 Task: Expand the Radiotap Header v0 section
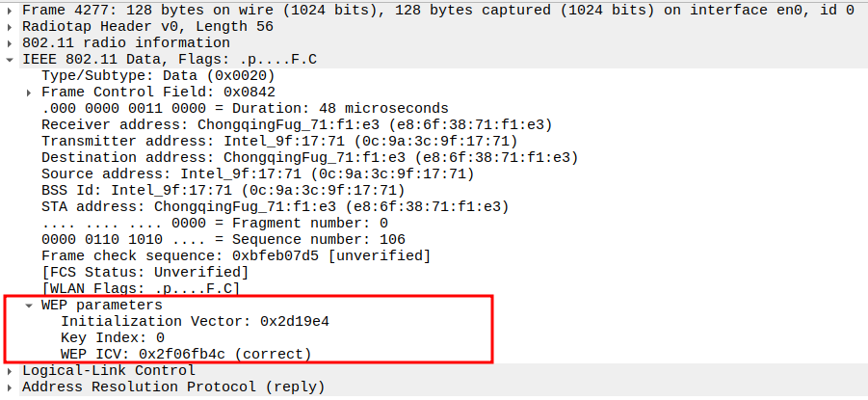(x=11, y=26)
